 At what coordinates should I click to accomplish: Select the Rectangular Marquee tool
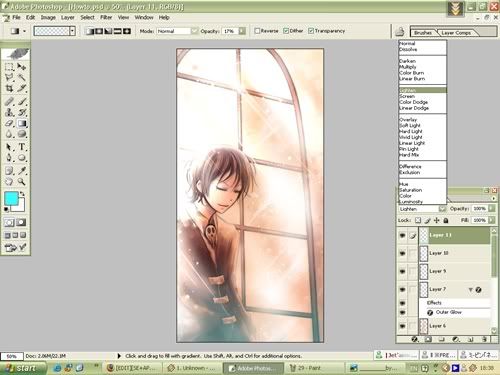point(9,67)
